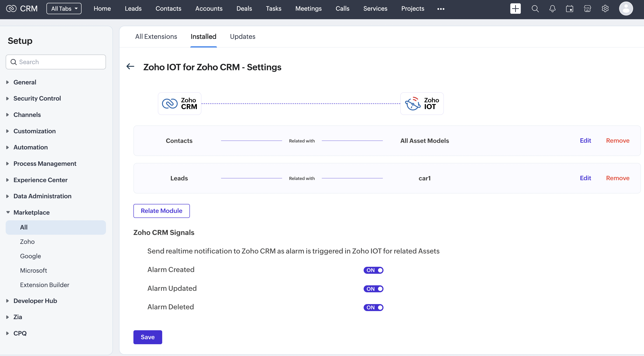Image resolution: width=644 pixels, height=356 pixels.
Task: Open the settings gear icon
Action: pos(605,9)
